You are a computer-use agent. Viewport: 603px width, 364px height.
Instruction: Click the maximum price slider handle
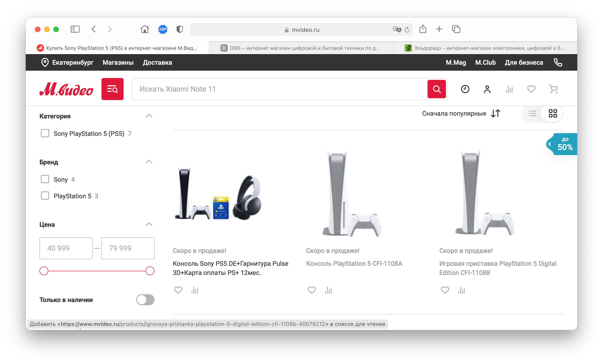pyautogui.click(x=150, y=271)
